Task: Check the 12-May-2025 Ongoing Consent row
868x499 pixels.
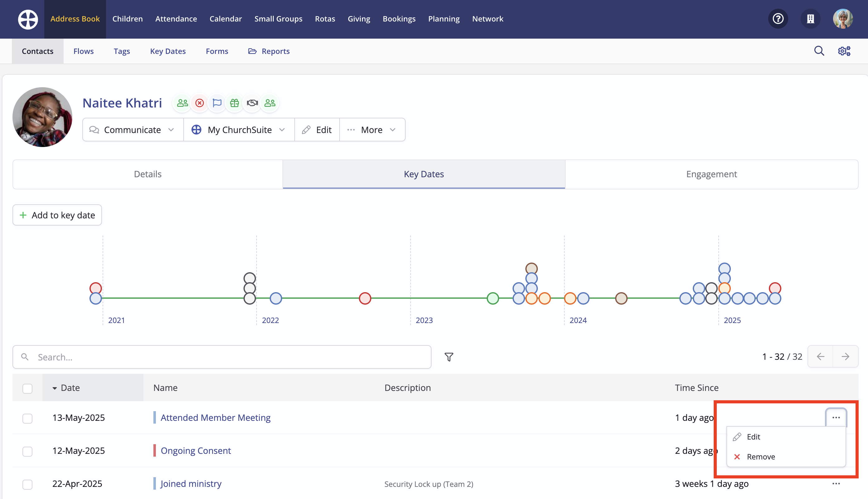Action: [27, 451]
